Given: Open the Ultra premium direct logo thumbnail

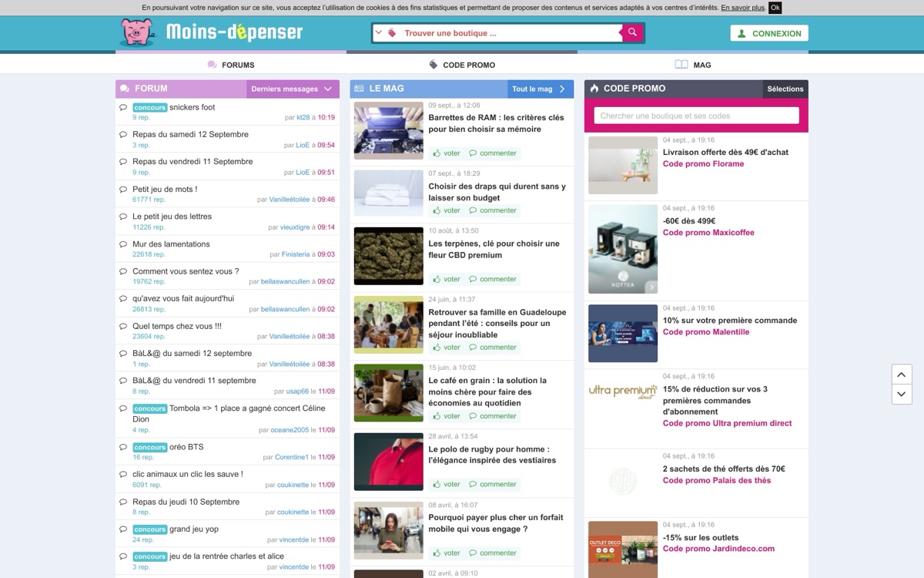Looking at the screenshot, I should (x=623, y=391).
